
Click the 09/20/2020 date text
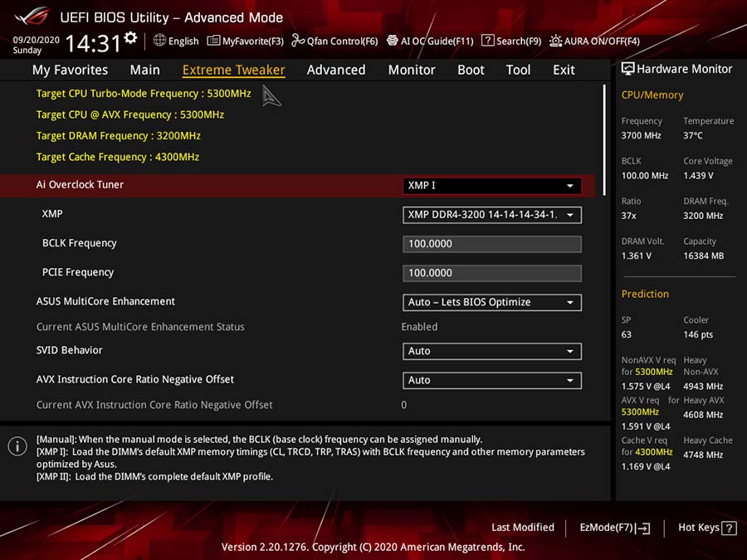point(36,40)
